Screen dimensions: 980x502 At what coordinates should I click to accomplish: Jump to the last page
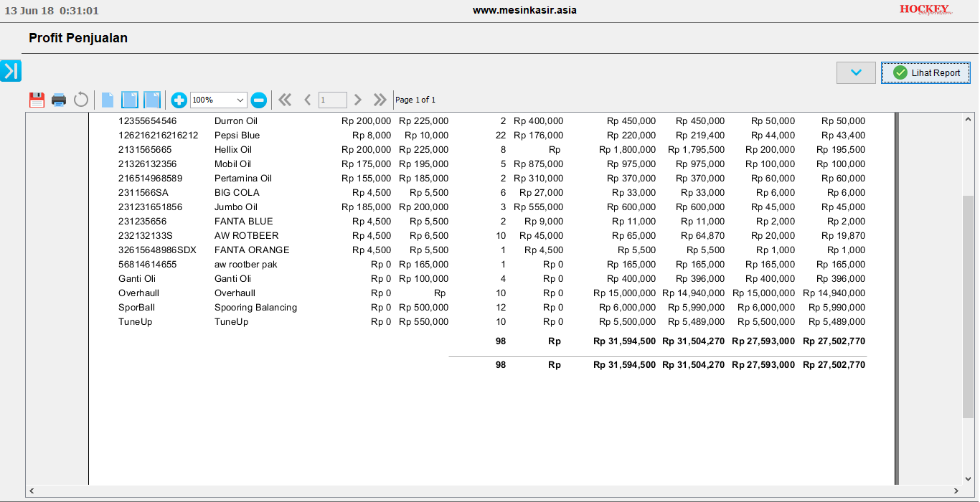pyautogui.click(x=380, y=100)
